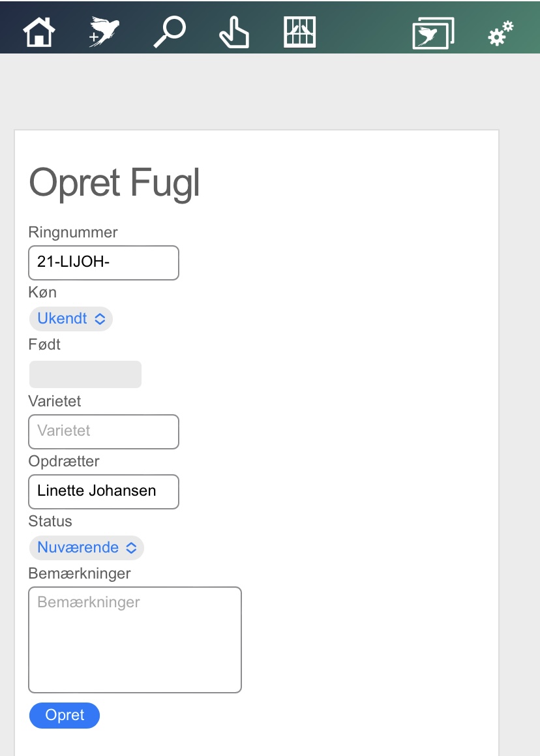Click the Status label above Nuværende
This screenshot has height=756, width=540.
[x=50, y=521]
